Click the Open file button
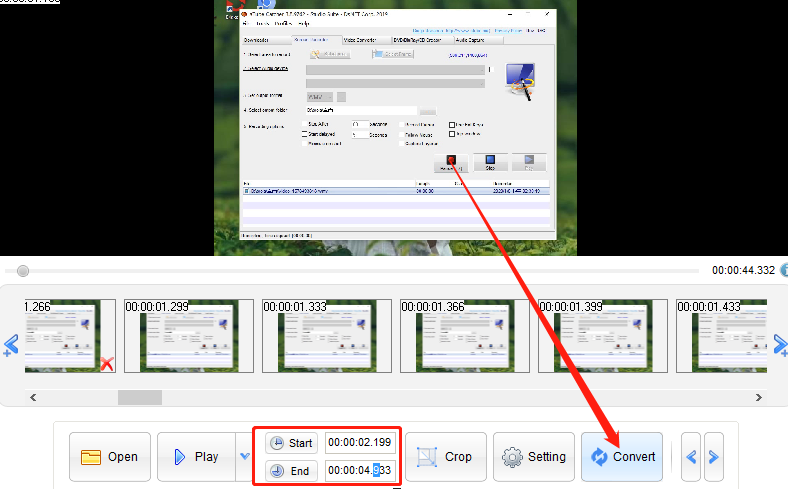Screen dimensions: 788x496 [110, 457]
